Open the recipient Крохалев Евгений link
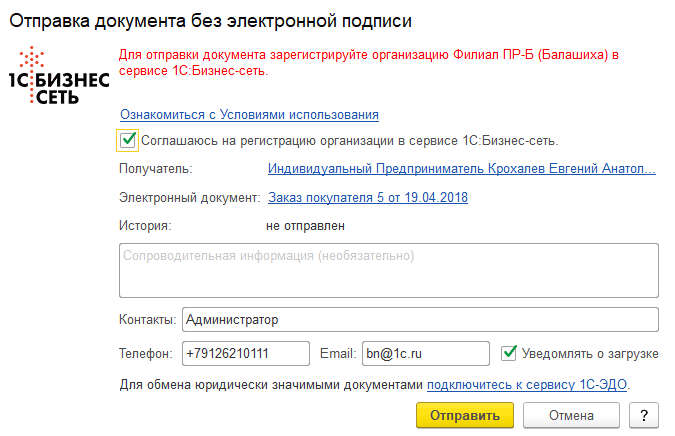The width and height of the screenshot is (675, 436). click(462, 169)
